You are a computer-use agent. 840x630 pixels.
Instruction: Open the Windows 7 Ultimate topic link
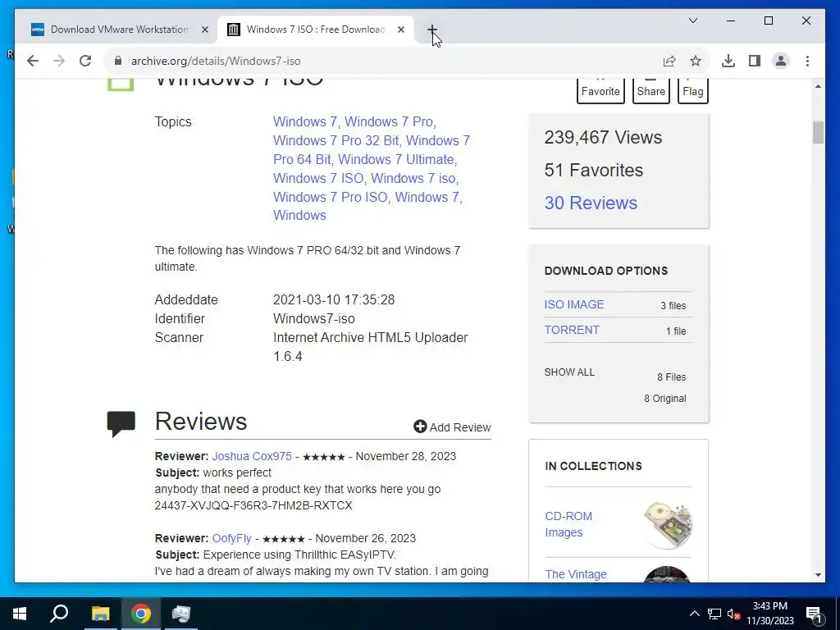point(396,160)
